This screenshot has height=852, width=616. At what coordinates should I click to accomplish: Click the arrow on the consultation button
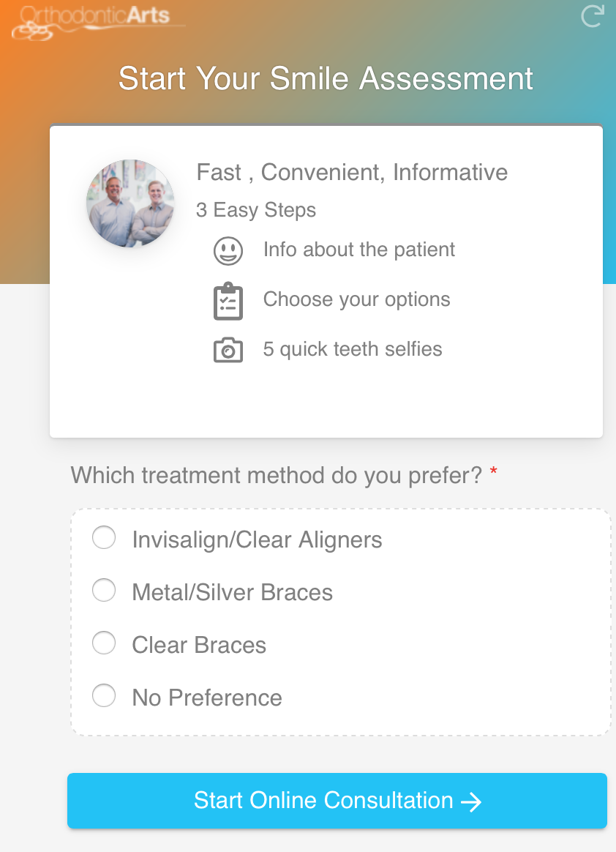[471, 801]
